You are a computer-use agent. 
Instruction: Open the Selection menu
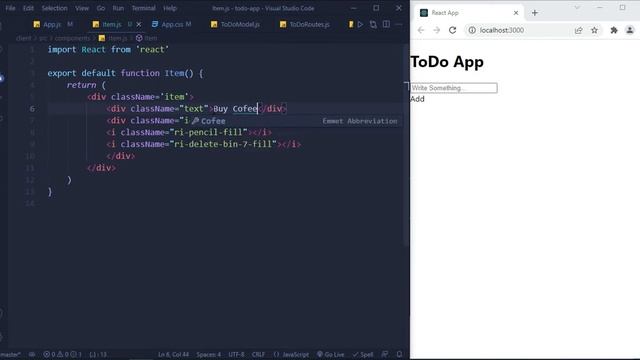tap(54, 8)
